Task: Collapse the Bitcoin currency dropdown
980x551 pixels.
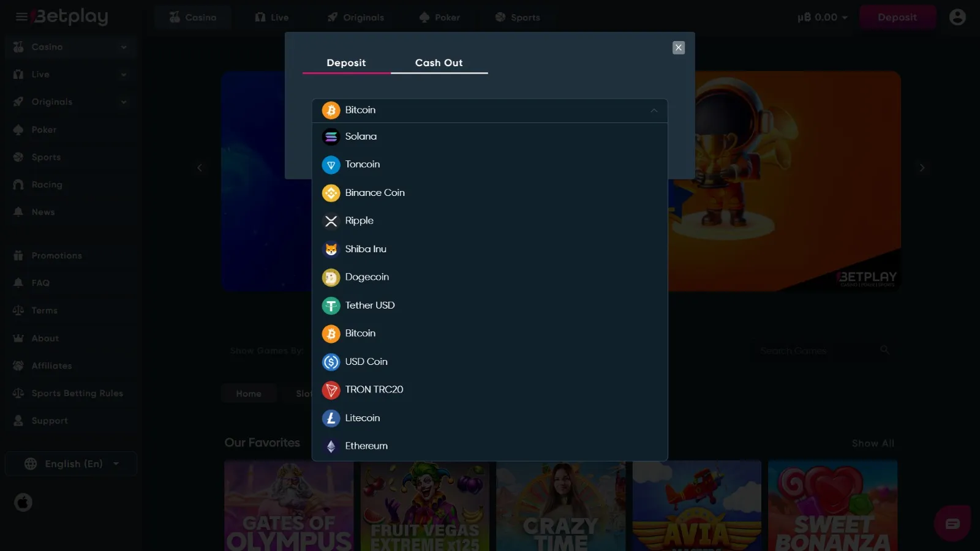Action: [x=654, y=111]
